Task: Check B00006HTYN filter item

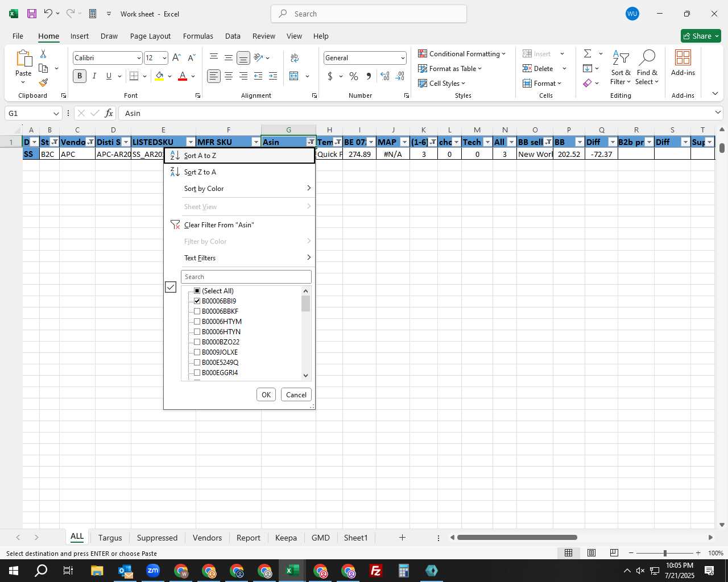Action: (197, 332)
